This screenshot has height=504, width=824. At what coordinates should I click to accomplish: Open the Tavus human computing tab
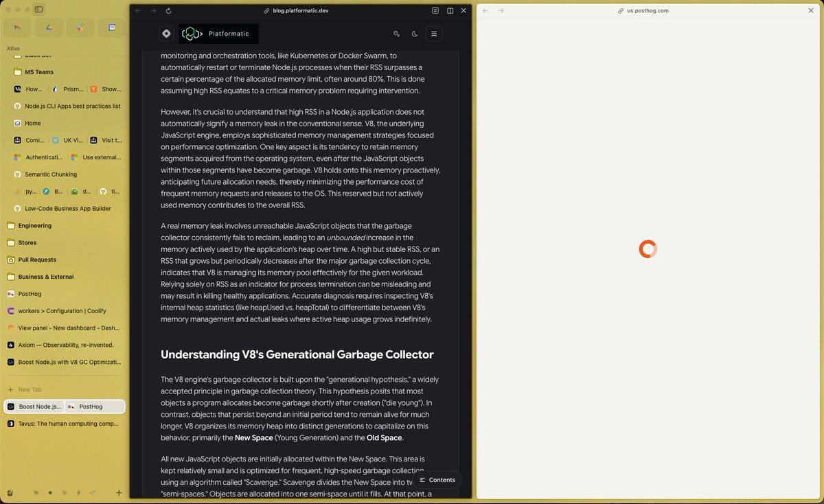click(x=65, y=424)
